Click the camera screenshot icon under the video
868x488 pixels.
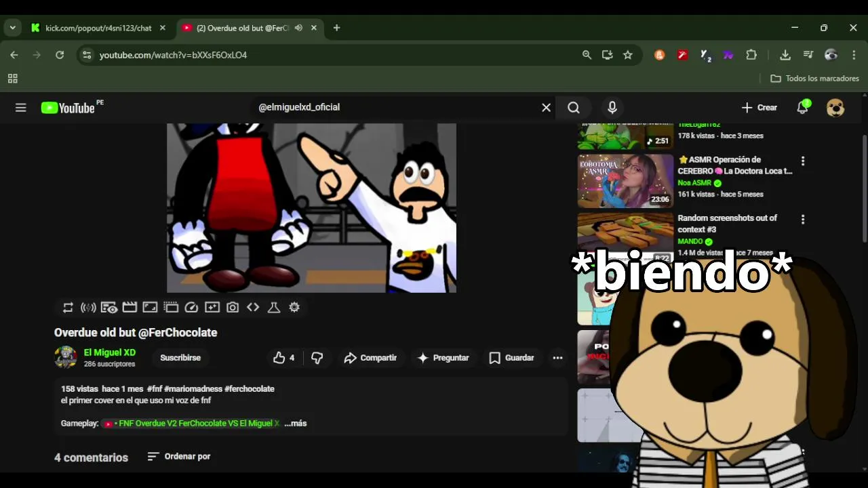tap(233, 307)
